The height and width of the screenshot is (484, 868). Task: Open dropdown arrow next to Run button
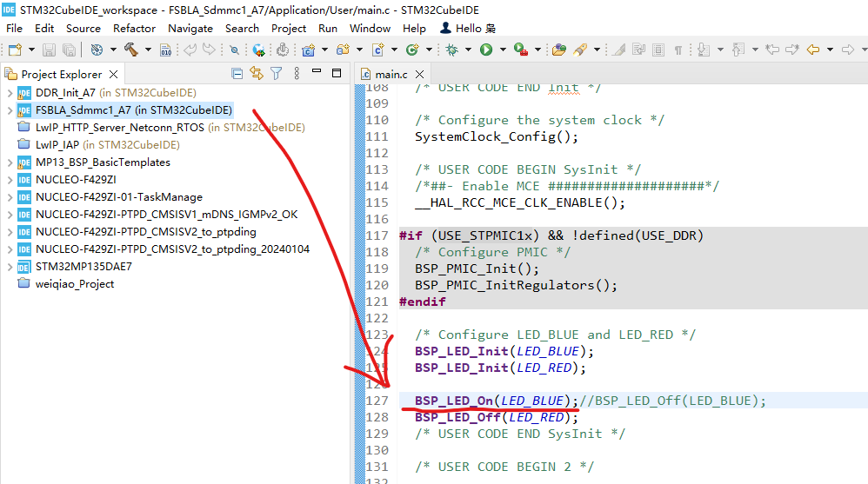click(503, 50)
